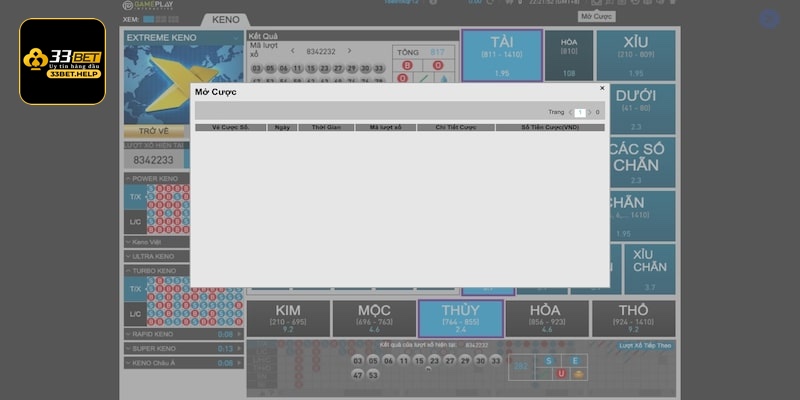Switch to the KENO tab

pyautogui.click(x=225, y=19)
